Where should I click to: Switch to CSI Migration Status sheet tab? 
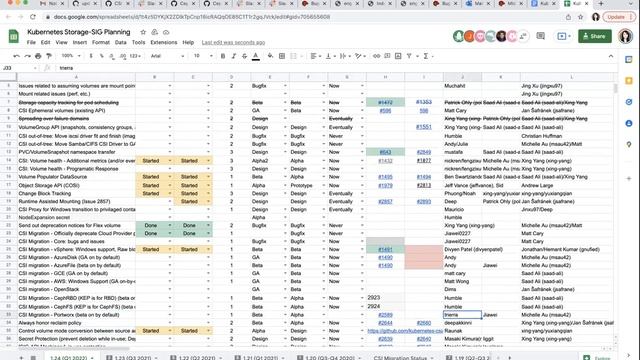click(402, 358)
